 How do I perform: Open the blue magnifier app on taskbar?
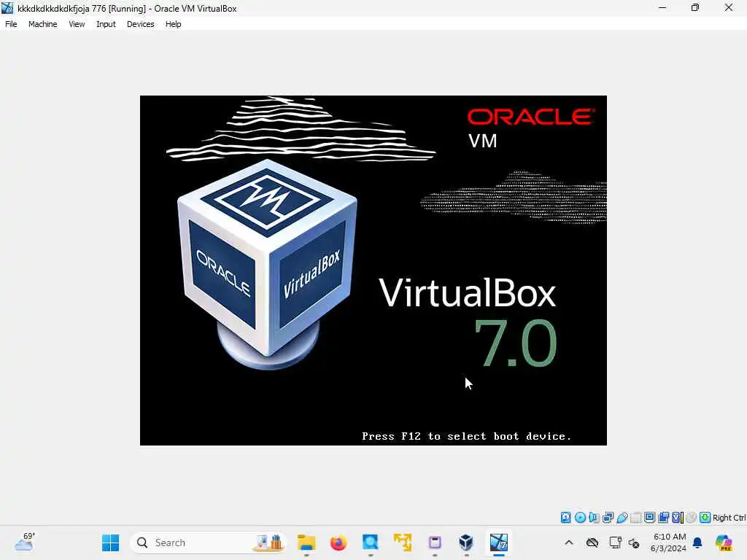tap(370, 542)
